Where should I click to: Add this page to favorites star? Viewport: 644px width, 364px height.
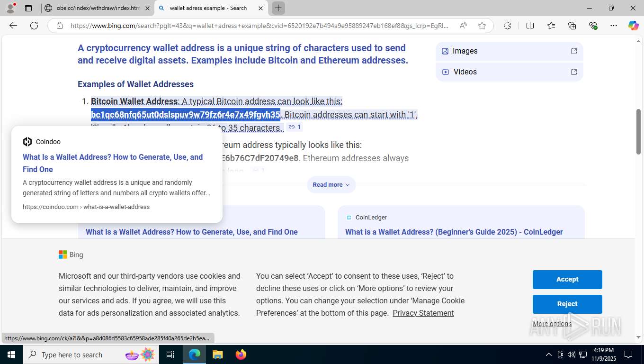482,26
